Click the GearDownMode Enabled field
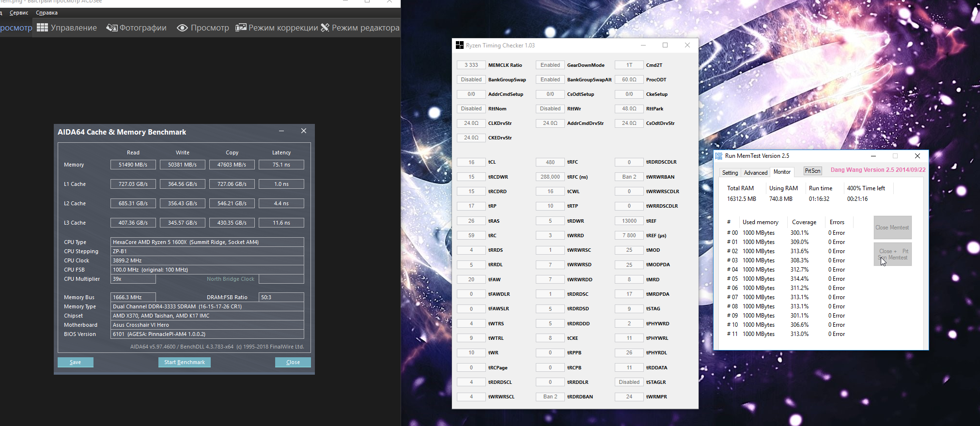 (550, 65)
